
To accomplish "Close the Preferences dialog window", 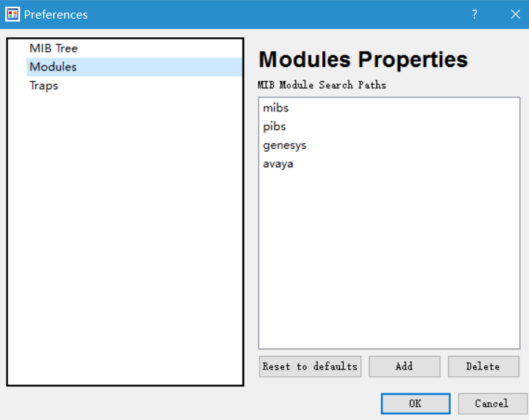I will pos(515,14).
